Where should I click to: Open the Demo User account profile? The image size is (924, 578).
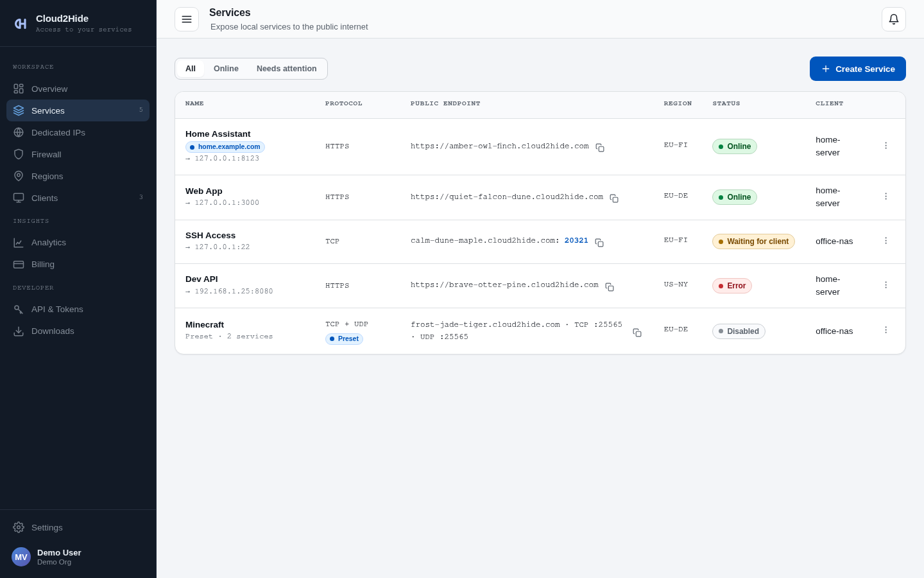[78, 557]
